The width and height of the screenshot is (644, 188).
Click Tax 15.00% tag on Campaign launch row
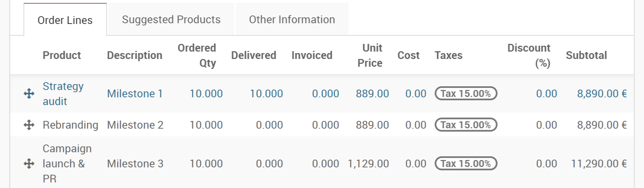(466, 164)
